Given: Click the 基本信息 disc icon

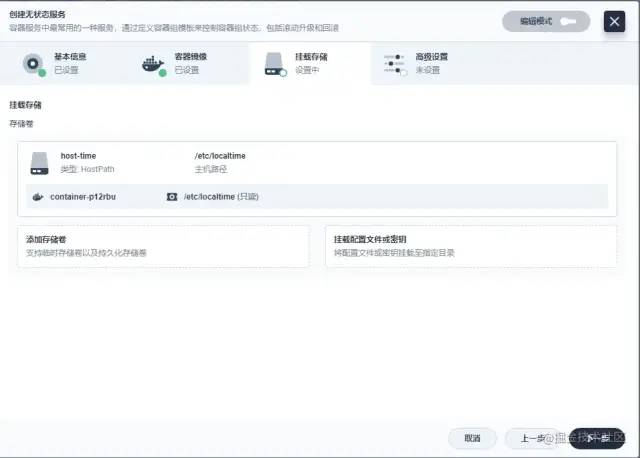Looking at the screenshot, I should pyautogui.click(x=34, y=64).
